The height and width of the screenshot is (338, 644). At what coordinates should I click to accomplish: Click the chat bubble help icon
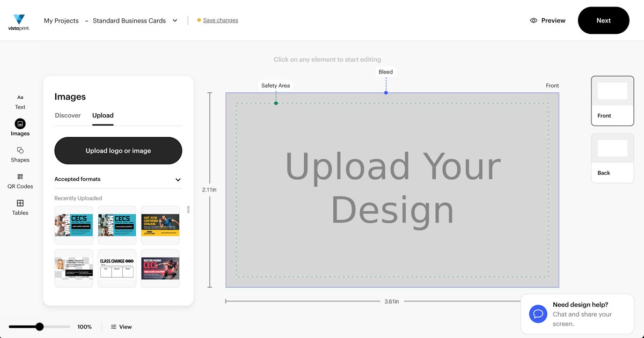click(538, 314)
